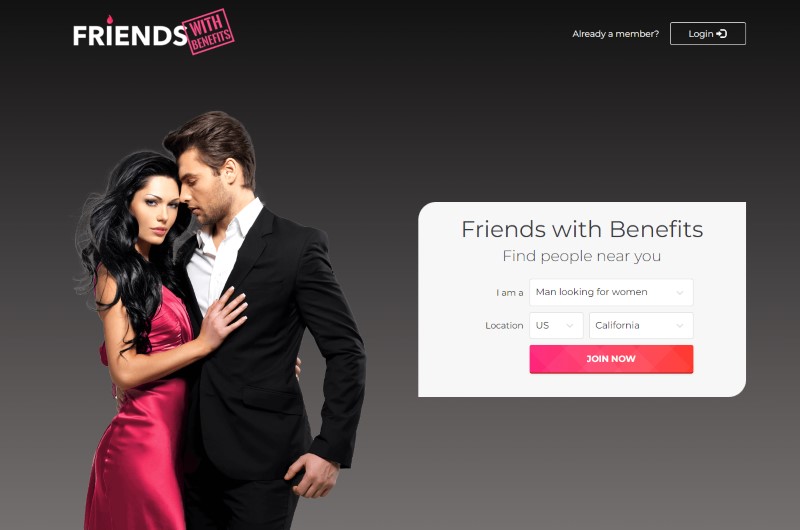Viewport: 800px width, 530px height.
Task: Expand the US country dropdown
Action: 556,325
